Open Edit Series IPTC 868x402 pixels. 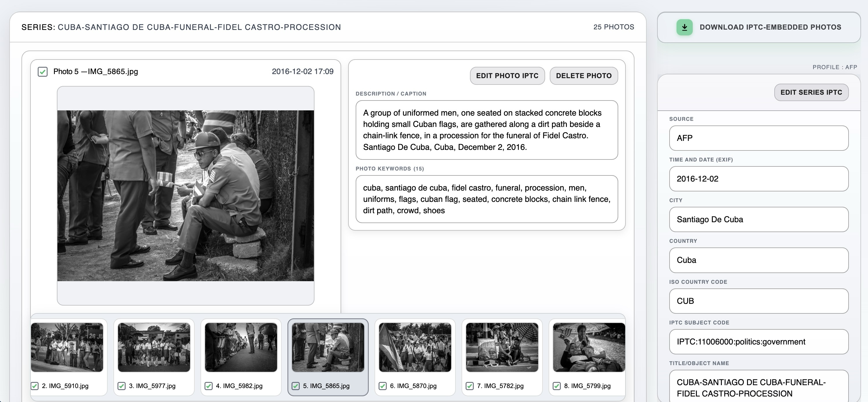(x=811, y=92)
